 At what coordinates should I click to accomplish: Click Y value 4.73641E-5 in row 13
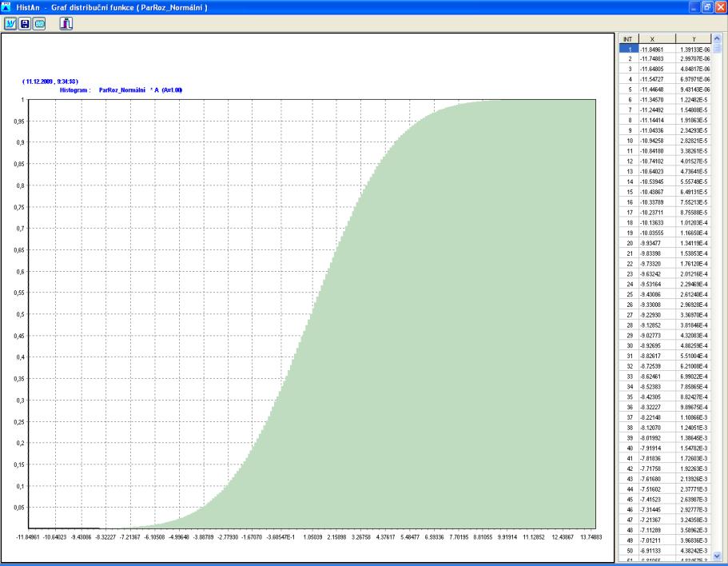coord(694,171)
